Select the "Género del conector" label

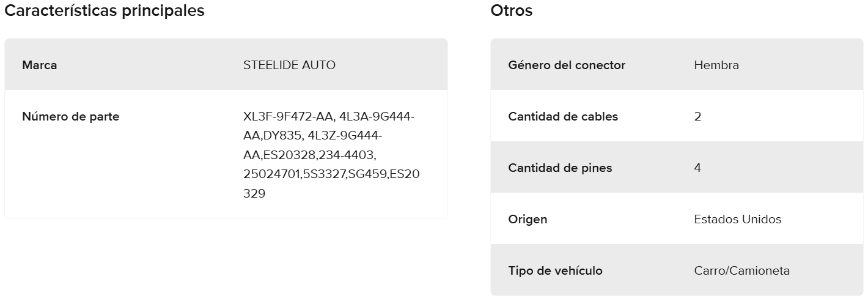(567, 65)
